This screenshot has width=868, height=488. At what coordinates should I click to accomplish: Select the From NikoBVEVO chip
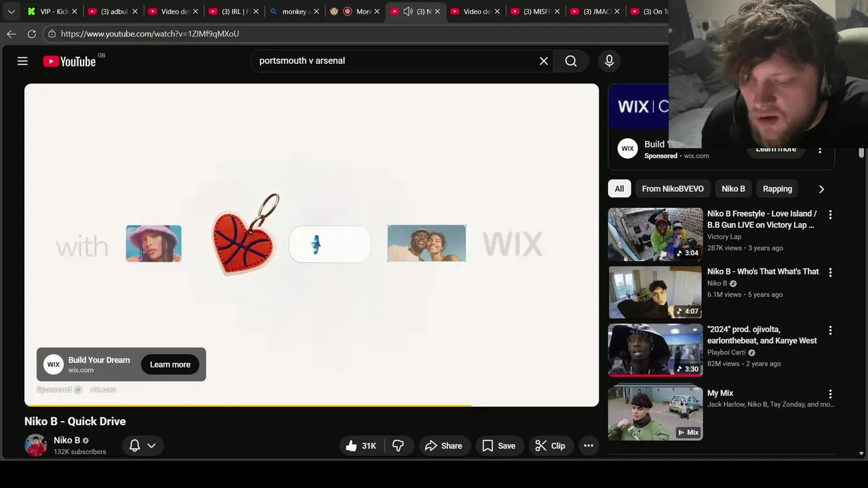click(673, 189)
